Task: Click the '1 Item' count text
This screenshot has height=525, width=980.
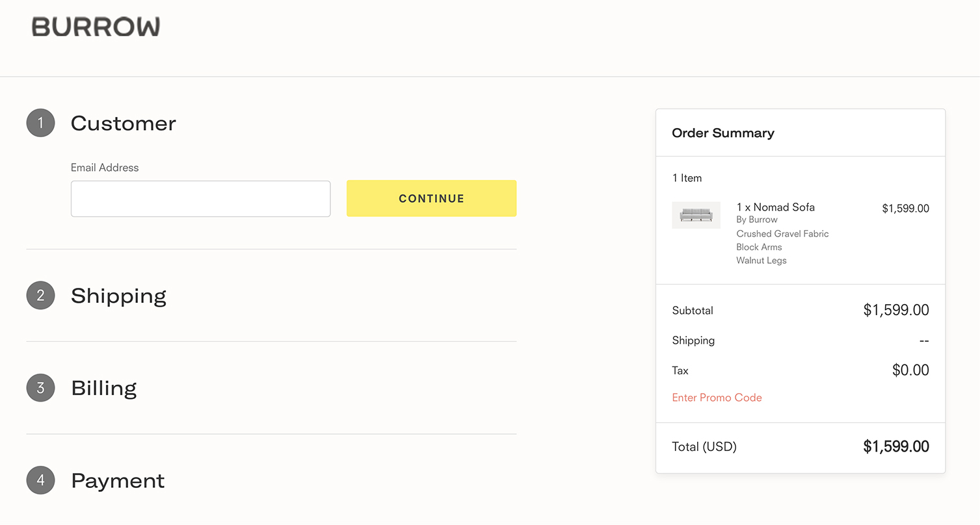Action: click(x=687, y=178)
